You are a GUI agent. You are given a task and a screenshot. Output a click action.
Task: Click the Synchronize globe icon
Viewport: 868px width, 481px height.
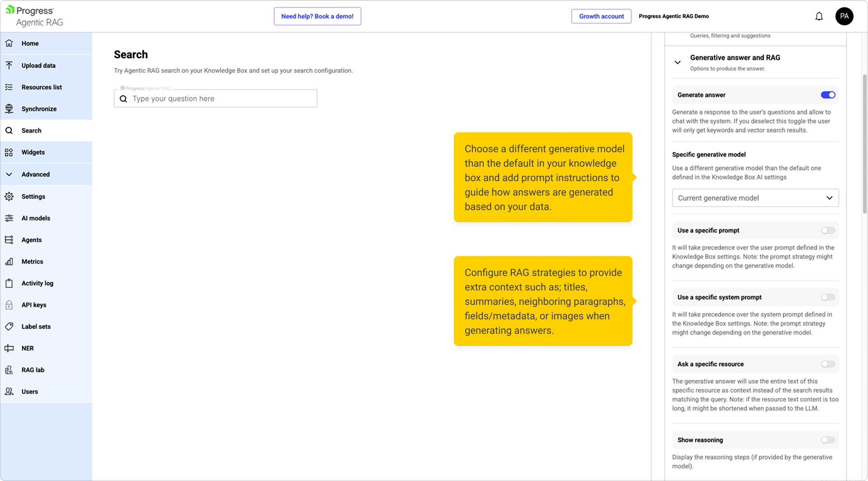(x=9, y=109)
